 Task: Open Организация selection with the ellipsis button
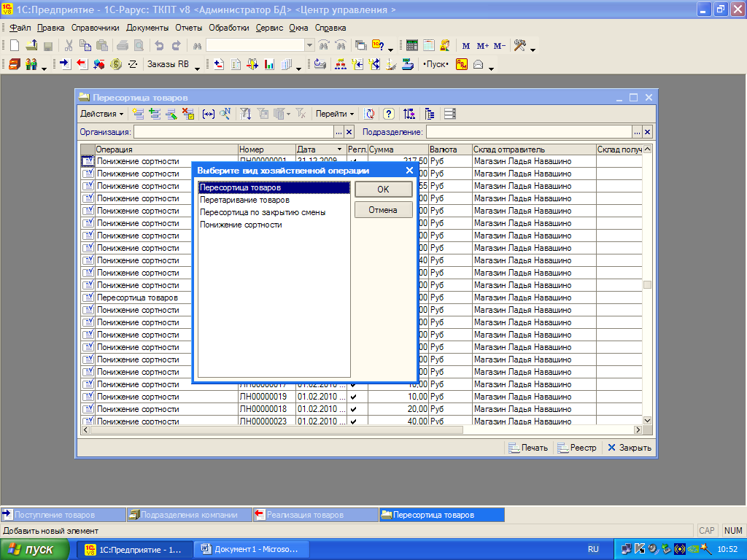[x=338, y=133]
